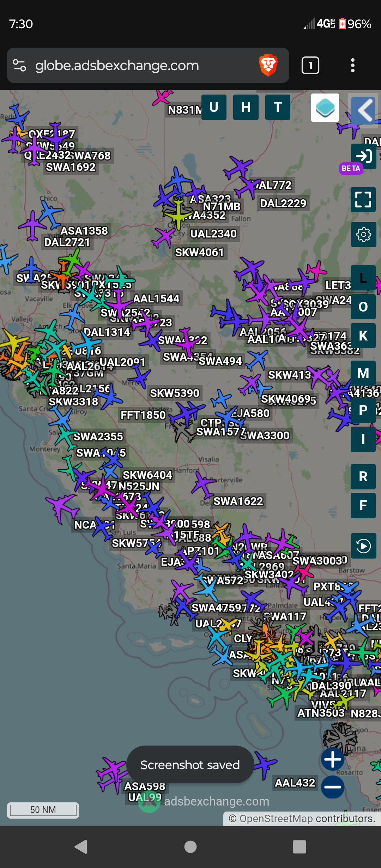381x868 pixels.
Task: Select flight label SWA1692
Action: pos(71,167)
